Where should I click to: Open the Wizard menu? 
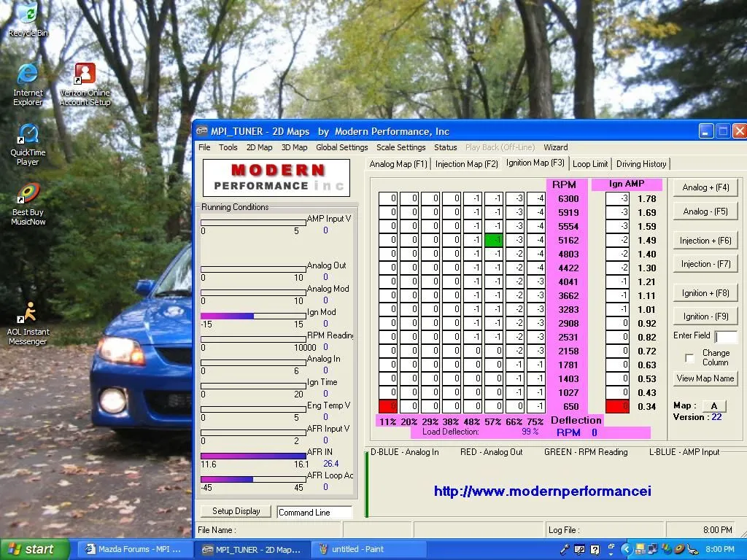[555, 147]
